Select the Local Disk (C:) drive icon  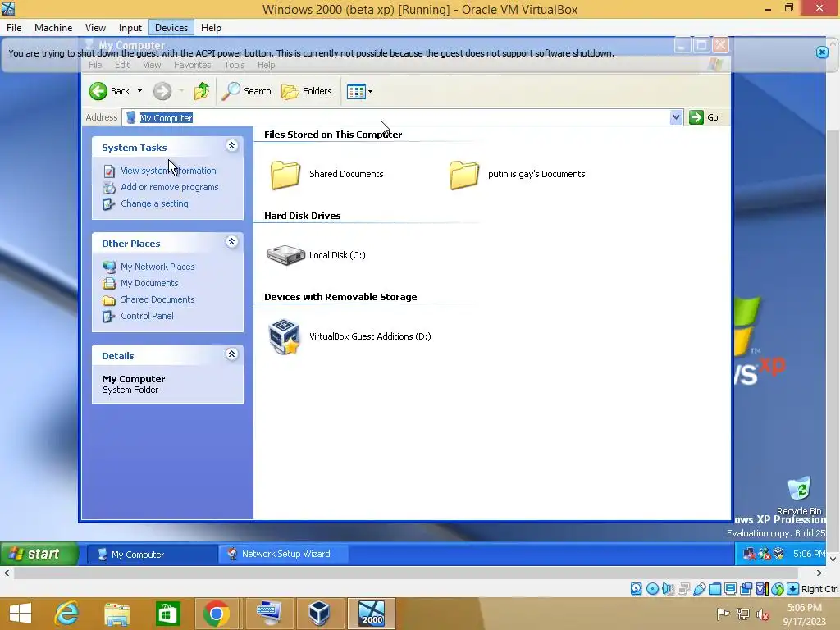click(285, 255)
